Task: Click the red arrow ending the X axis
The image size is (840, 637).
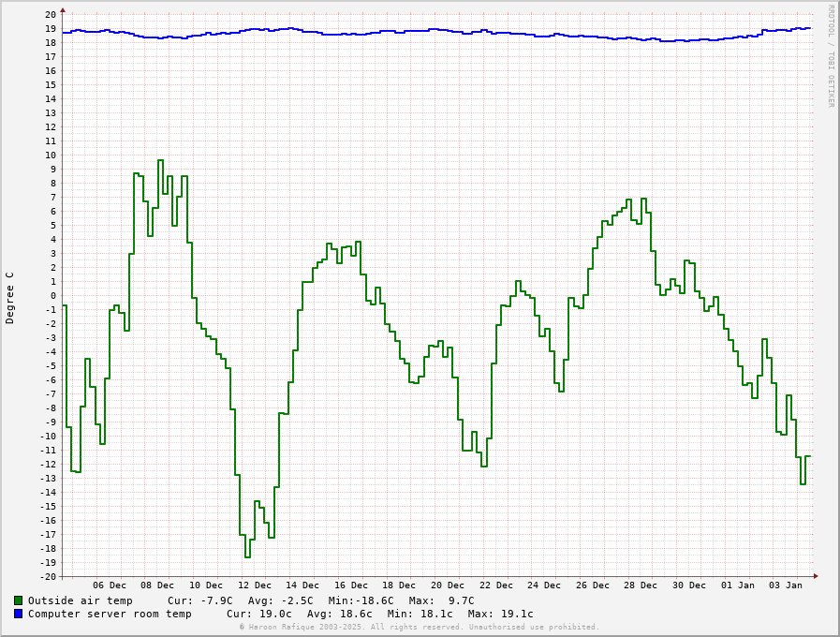Action: [816, 576]
